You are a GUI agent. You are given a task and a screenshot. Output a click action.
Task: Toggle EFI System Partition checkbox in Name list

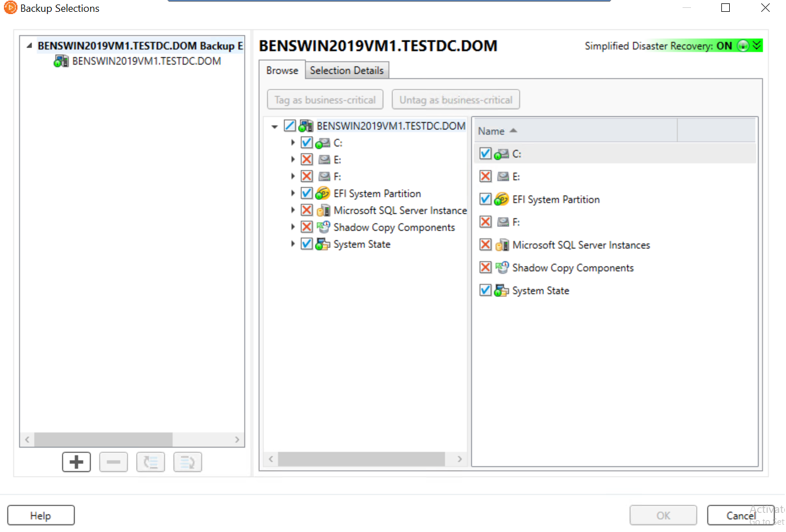pos(486,199)
